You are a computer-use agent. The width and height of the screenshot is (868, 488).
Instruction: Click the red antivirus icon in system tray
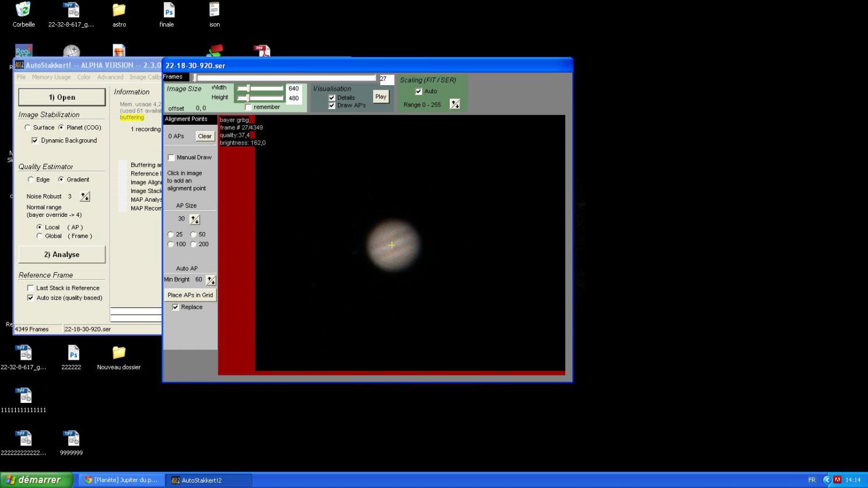point(837,480)
